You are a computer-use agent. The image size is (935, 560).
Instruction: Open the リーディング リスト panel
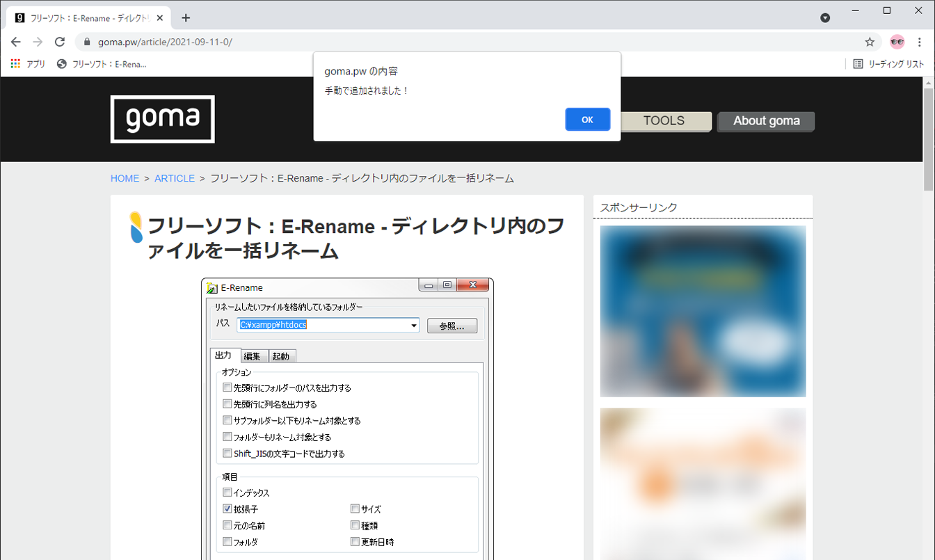[888, 64]
